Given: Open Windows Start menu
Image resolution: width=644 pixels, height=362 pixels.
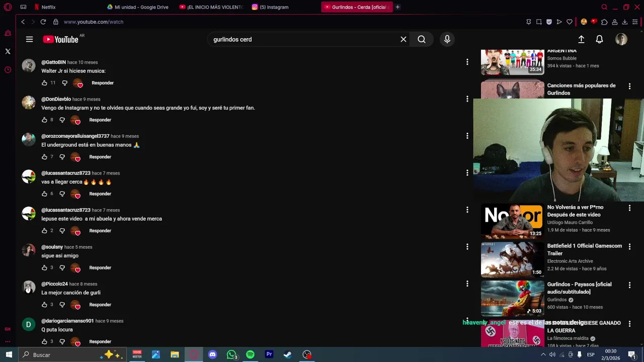Looking at the screenshot, I should click(9, 354).
